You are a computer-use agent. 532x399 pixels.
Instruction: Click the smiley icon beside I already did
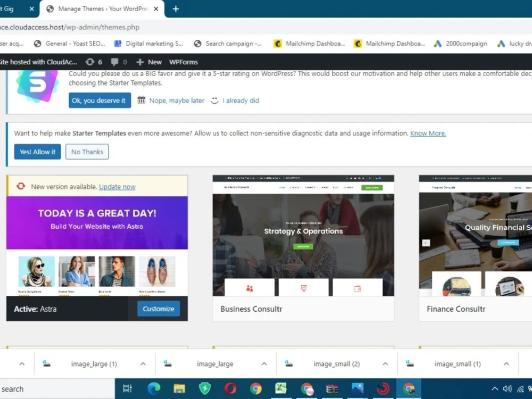(214, 101)
